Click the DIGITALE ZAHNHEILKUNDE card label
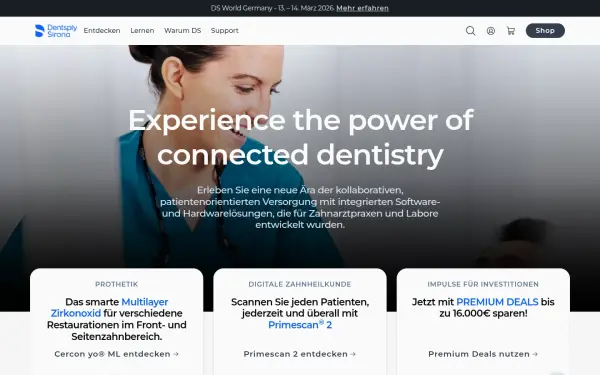Screen dimensions: 600x375 pos(300,284)
